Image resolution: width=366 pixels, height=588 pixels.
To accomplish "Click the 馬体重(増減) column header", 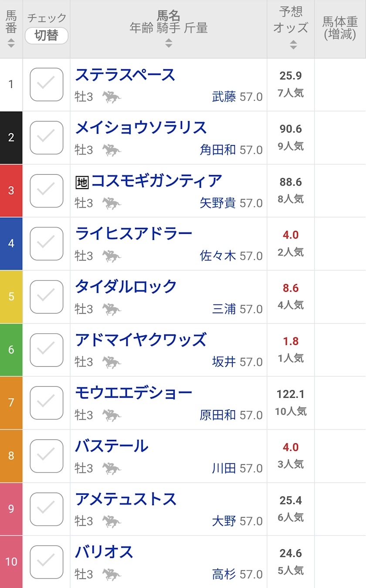I will pyautogui.click(x=340, y=28).
